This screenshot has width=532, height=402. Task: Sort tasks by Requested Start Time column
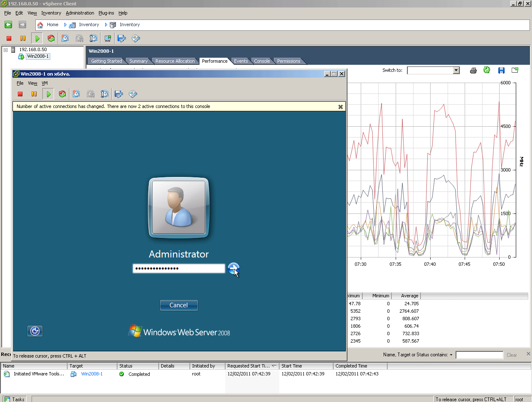pyautogui.click(x=252, y=366)
